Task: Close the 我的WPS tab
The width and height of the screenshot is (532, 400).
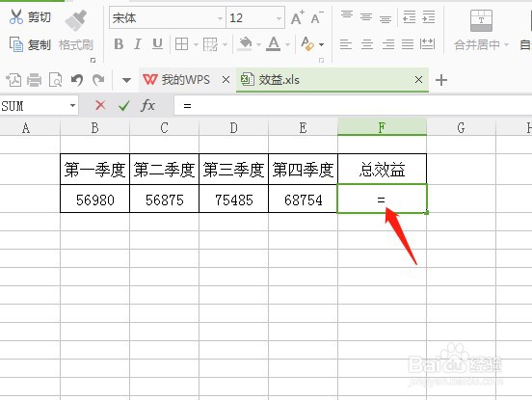Action: [226, 80]
